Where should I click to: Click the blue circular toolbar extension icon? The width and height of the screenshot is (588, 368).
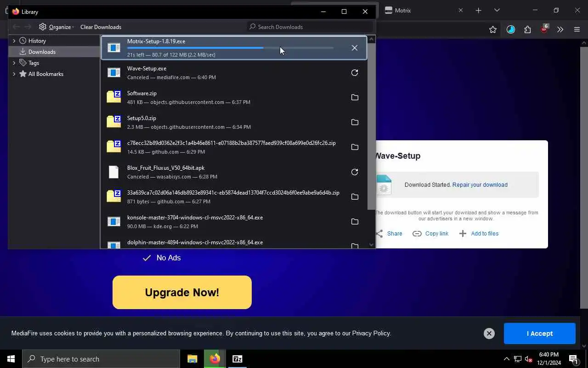[511, 29]
